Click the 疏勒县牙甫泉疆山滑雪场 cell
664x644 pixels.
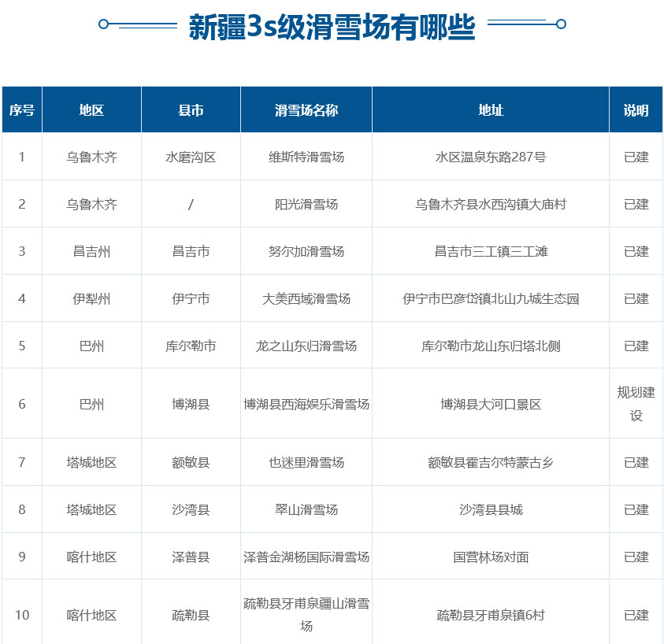click(x=306, y=614)
